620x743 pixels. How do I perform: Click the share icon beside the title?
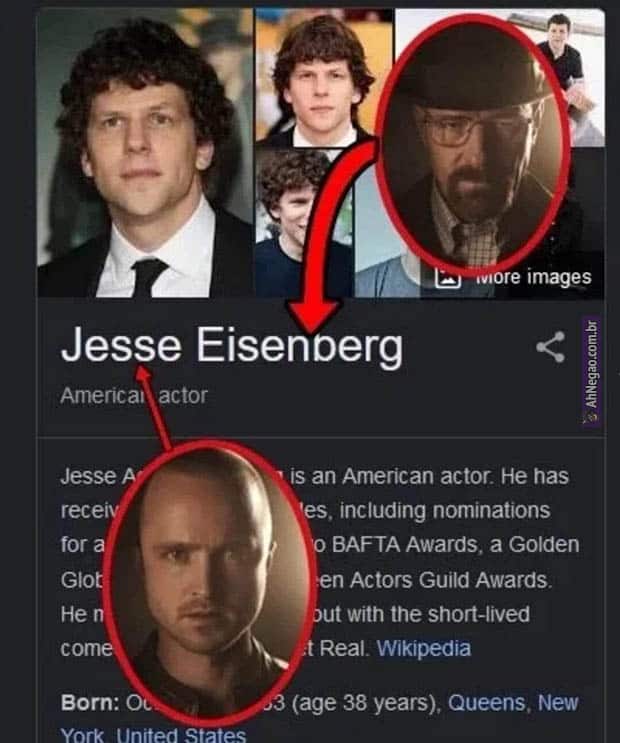(x=550, y=347)
